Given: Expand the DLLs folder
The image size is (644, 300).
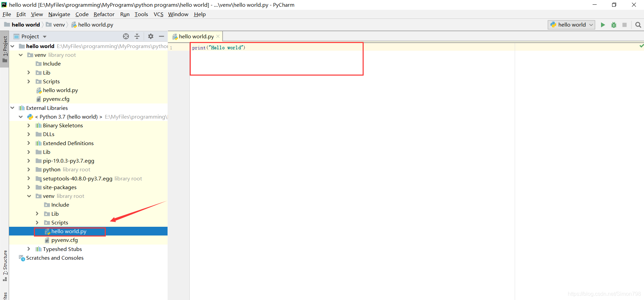Looking at the screenshot, I should tap(29, 134).
